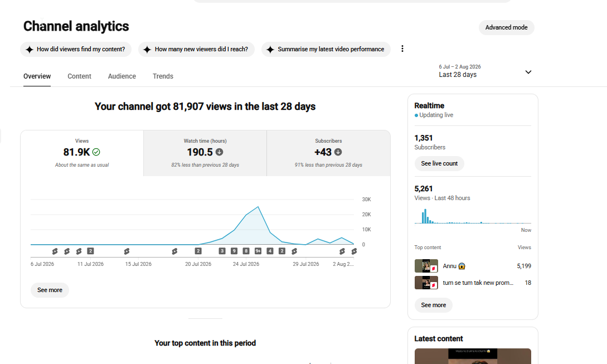
Task: Select the Subscribers metric card
Action: (328, 153)
